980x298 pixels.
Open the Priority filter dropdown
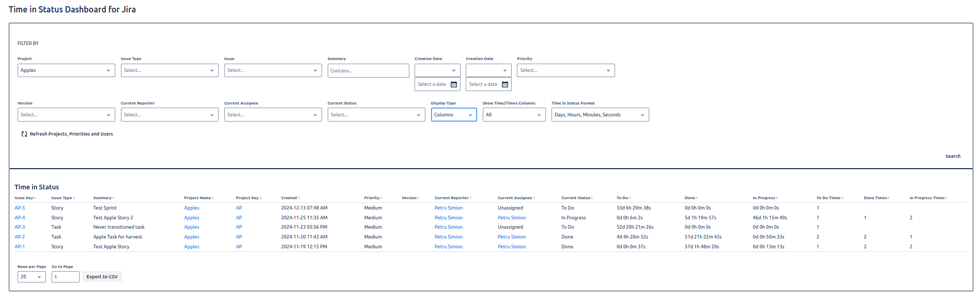click(x=566, y=70)
